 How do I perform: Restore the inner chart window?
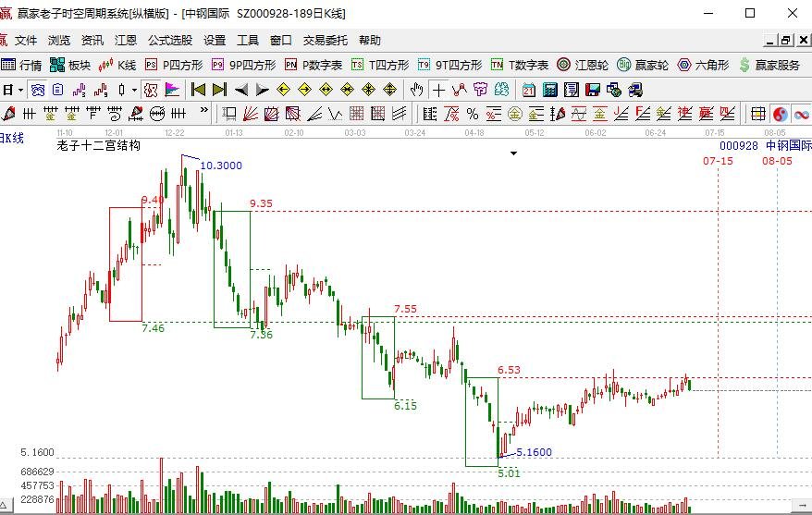786,41
